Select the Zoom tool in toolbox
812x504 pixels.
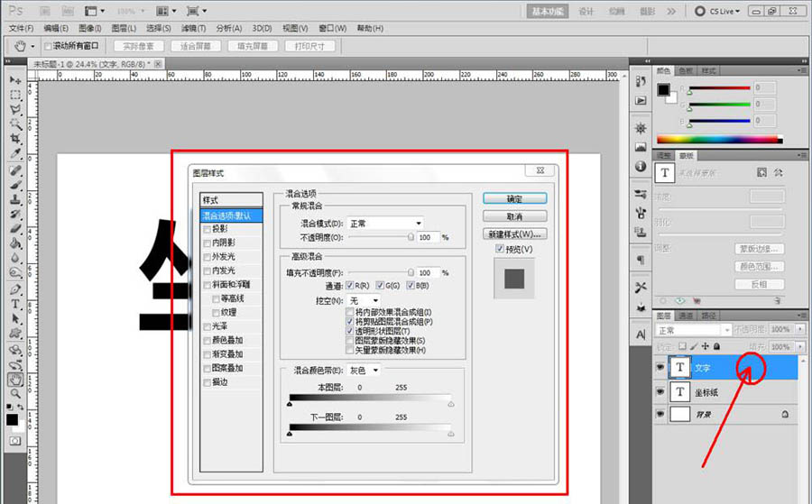click(x=15, y=394)
